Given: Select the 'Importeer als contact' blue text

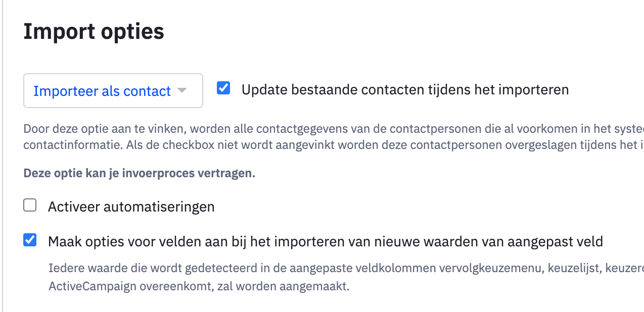Looking at the screenshot, I should (101, 91).
